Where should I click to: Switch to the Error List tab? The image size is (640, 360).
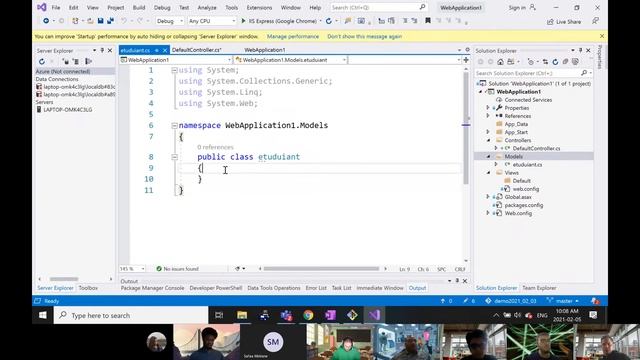316,288
